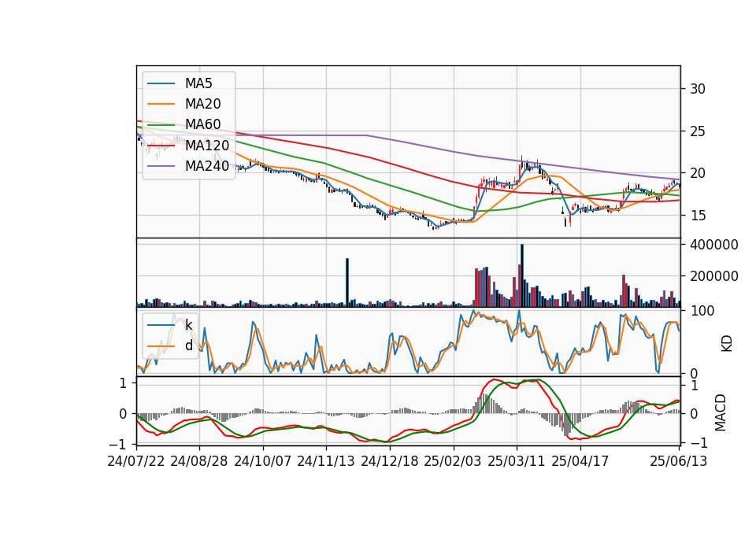Click the 24/12/18 date label
This screenshot has height=543, width=756.
(390, 461)
